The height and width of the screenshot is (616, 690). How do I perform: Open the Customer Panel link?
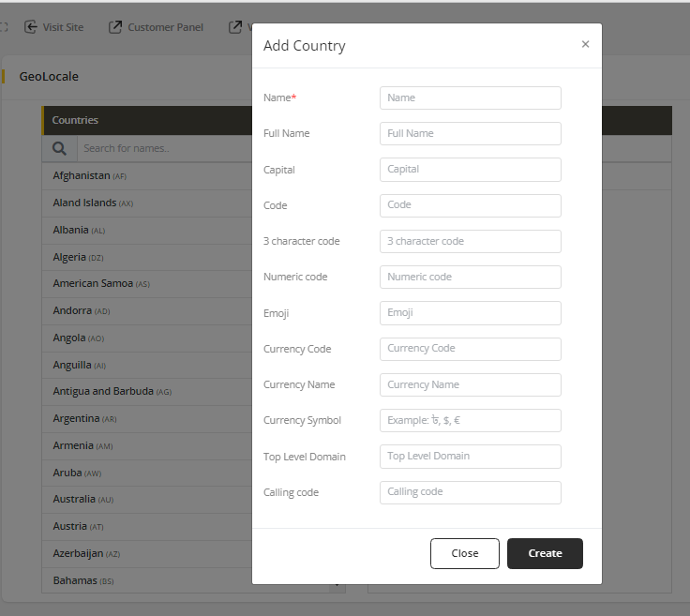[x=165, y=27]
